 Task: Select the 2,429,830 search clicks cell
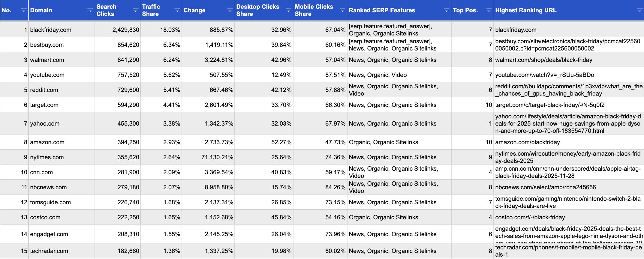(x=126, y=30)
